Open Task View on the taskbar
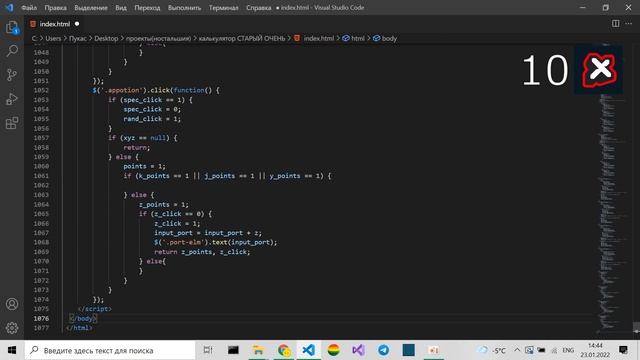The image size is (640, 360). pyautogui.click(x=208, y=350)
